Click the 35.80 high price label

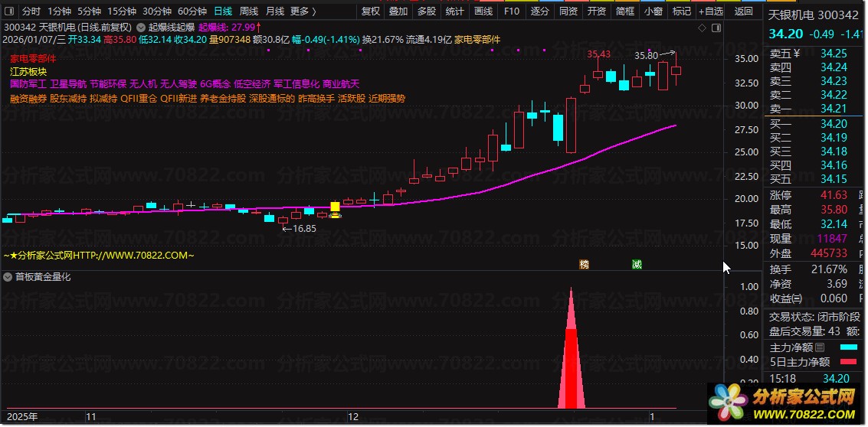(x=646, y=55)
